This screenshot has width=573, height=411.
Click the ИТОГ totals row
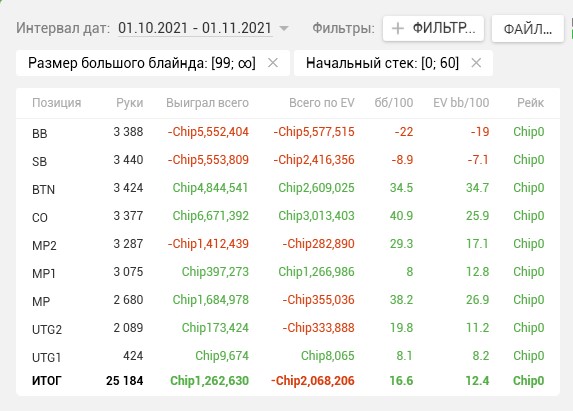[x=288, y=381]
